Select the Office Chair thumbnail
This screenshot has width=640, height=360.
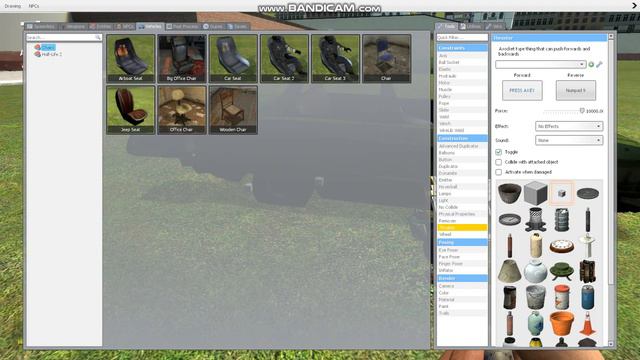(x=182, y=110)
